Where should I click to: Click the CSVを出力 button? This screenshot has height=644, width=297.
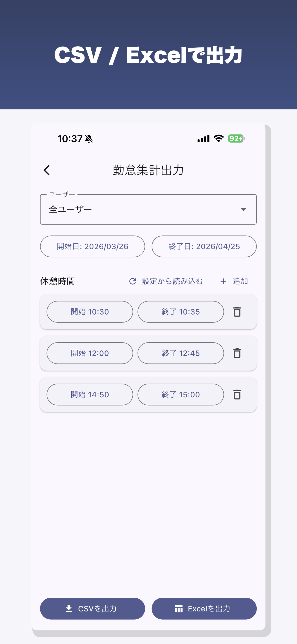pos(93,609)
